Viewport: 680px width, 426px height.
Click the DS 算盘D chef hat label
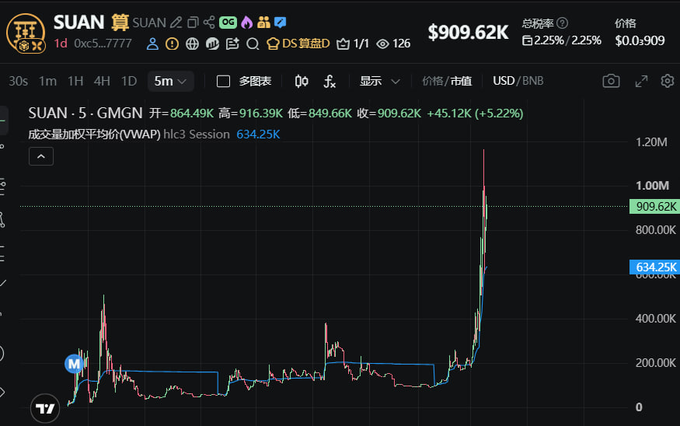click(x=298, y=44)
